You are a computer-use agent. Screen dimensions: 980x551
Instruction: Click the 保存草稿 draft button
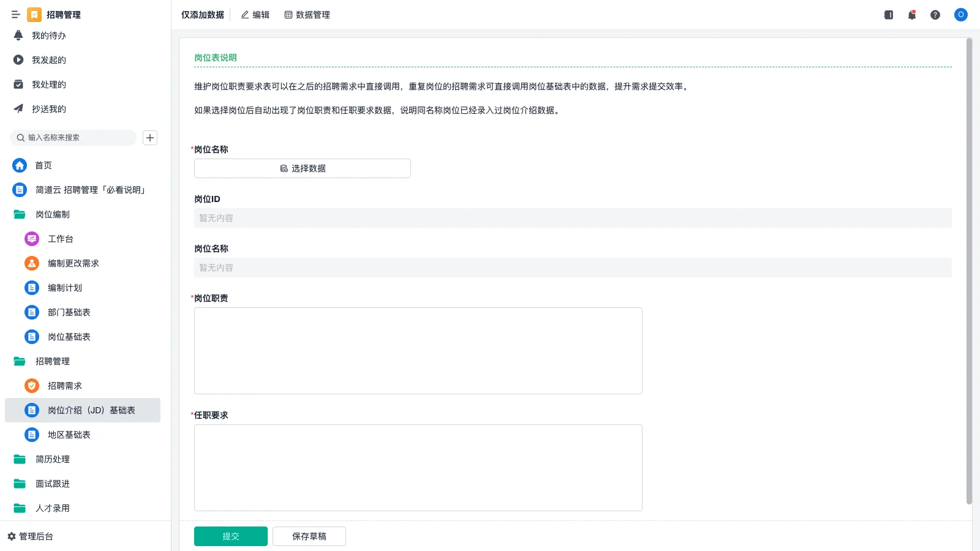[309, 536]
